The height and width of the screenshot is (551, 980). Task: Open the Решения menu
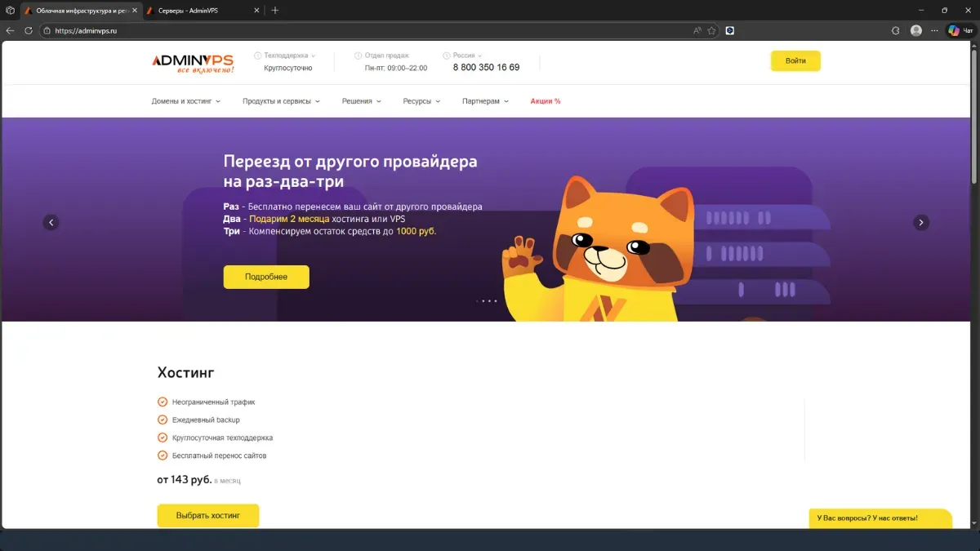click(x=362, y=101)
